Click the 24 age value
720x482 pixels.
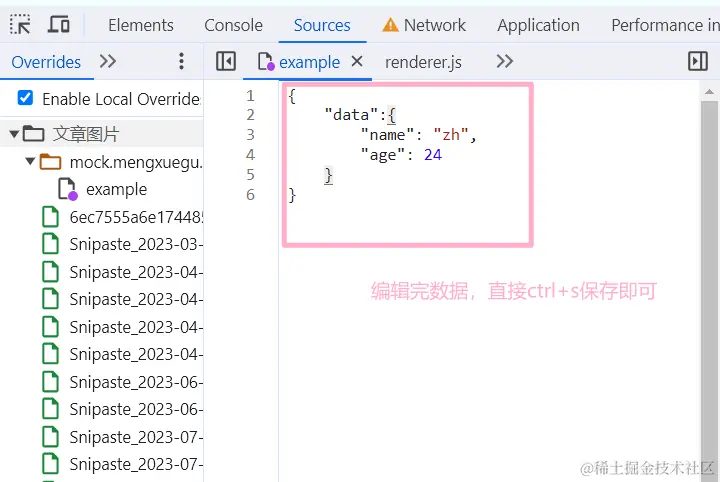(x=433, y=155)
